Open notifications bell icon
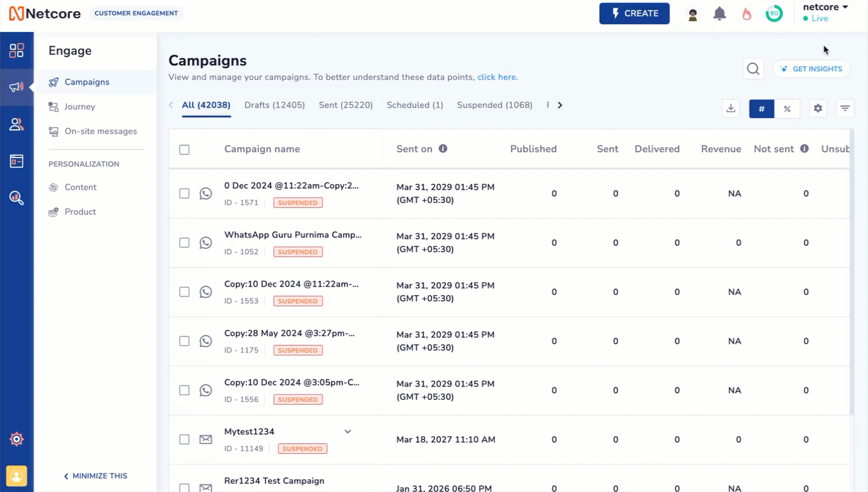Screen dimensions: 868x492 coord(719,14)
